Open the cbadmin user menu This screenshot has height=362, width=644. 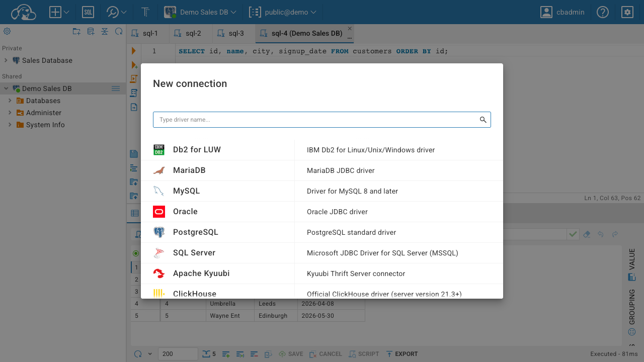[x=562, y=12]
